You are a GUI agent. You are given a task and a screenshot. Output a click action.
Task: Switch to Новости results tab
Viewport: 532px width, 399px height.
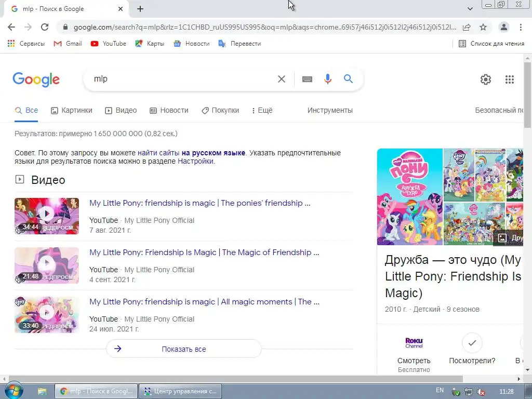(169, 110)
